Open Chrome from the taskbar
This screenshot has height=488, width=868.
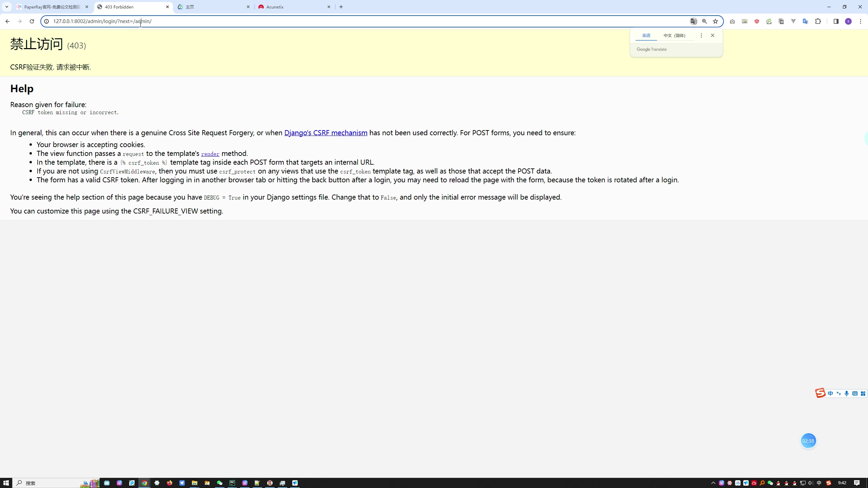[144, 483]
